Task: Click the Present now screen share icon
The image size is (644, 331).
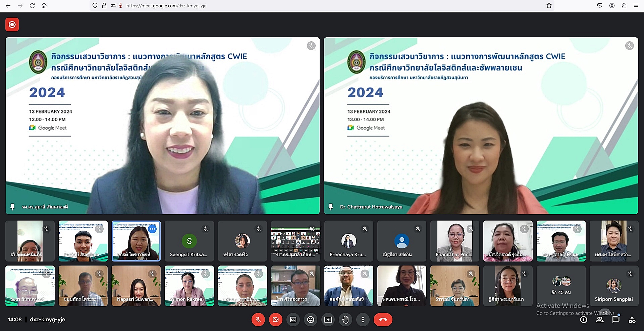Action: click(x=328, y=320)
